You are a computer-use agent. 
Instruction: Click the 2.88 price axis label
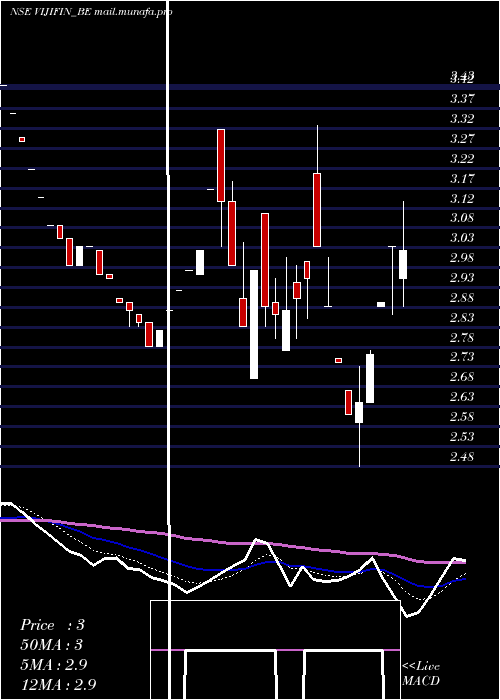462,298
